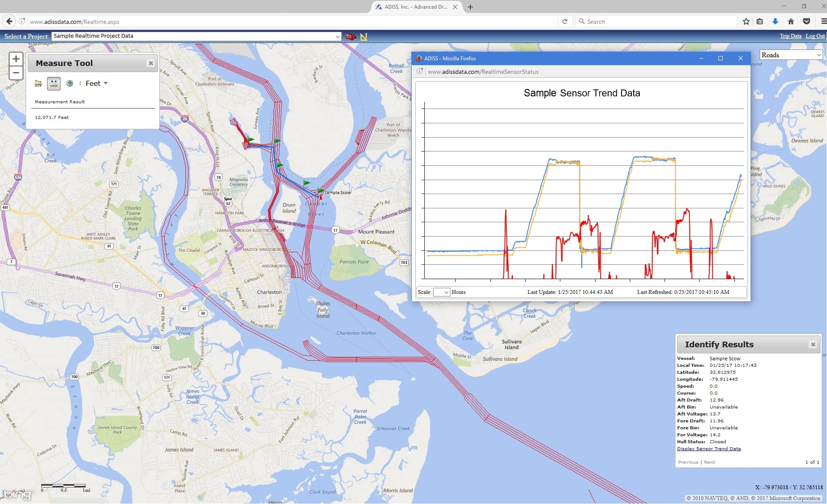Click the Longitude value -79.911445
Image resolution: width=827 pixels, height=504 pixels.
(x=724, y=379)
